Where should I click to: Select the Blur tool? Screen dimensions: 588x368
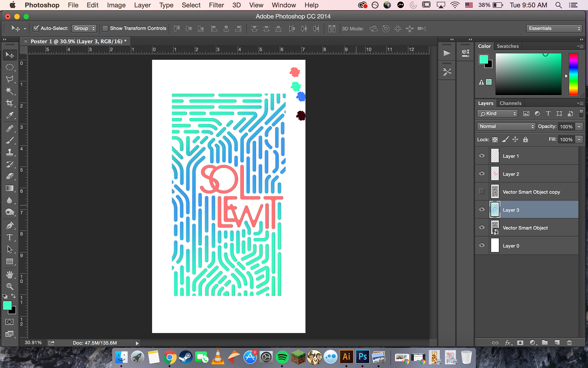click(10, 200)
